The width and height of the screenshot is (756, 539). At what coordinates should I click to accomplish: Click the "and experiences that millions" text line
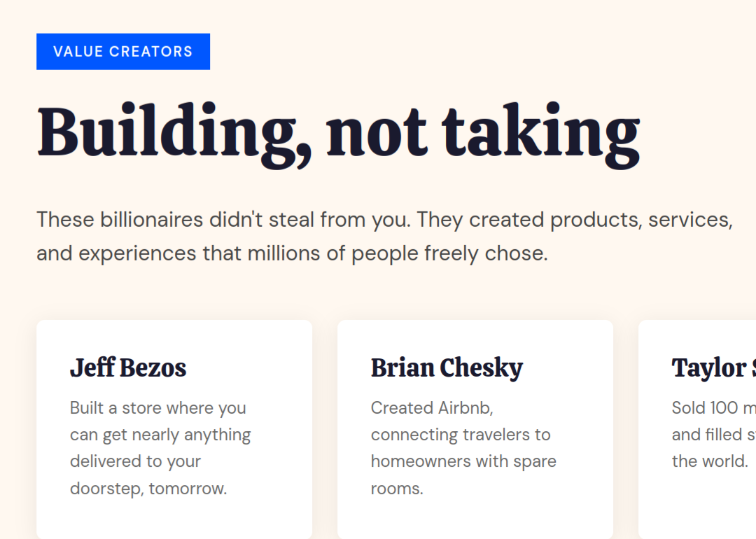pos(291,253)
